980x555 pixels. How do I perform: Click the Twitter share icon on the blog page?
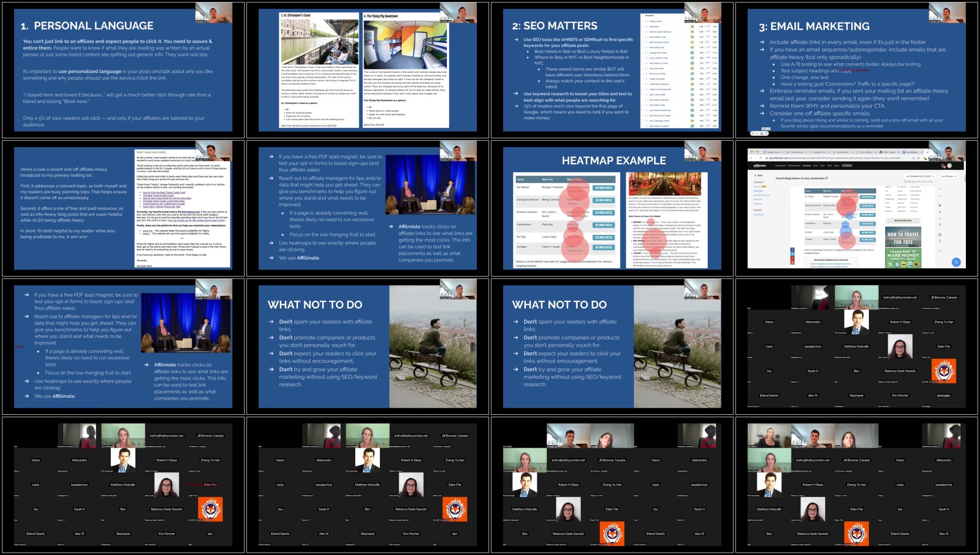point(792,254)
